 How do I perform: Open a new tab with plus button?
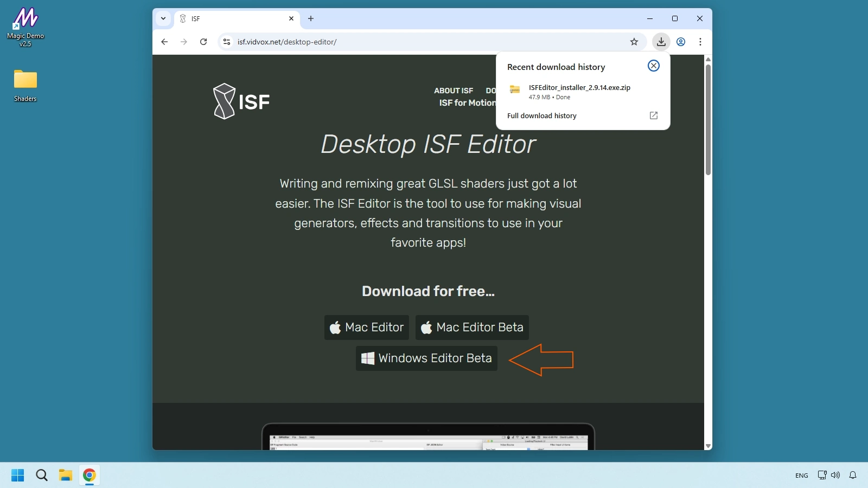(x=311, y=18)
